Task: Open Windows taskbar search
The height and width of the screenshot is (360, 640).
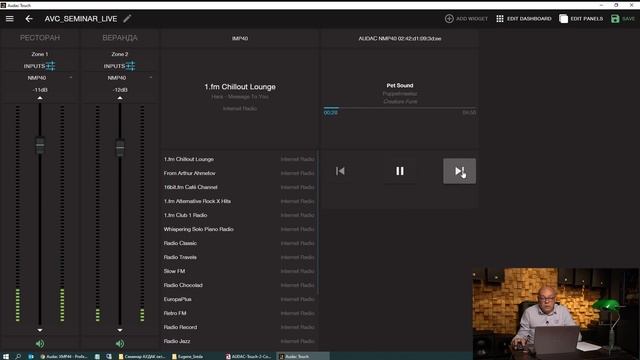Action: (18, 356)
